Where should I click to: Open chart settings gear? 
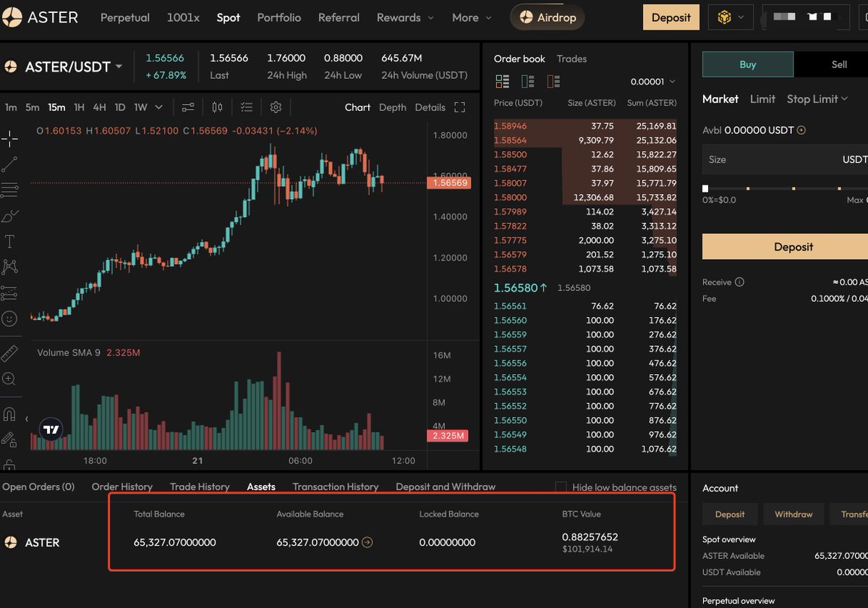tap(276, 107)
